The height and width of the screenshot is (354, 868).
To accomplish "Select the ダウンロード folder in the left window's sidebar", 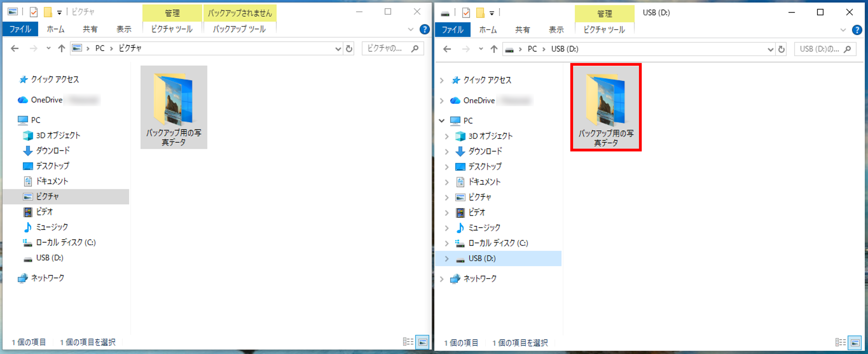I will (52, 150).
